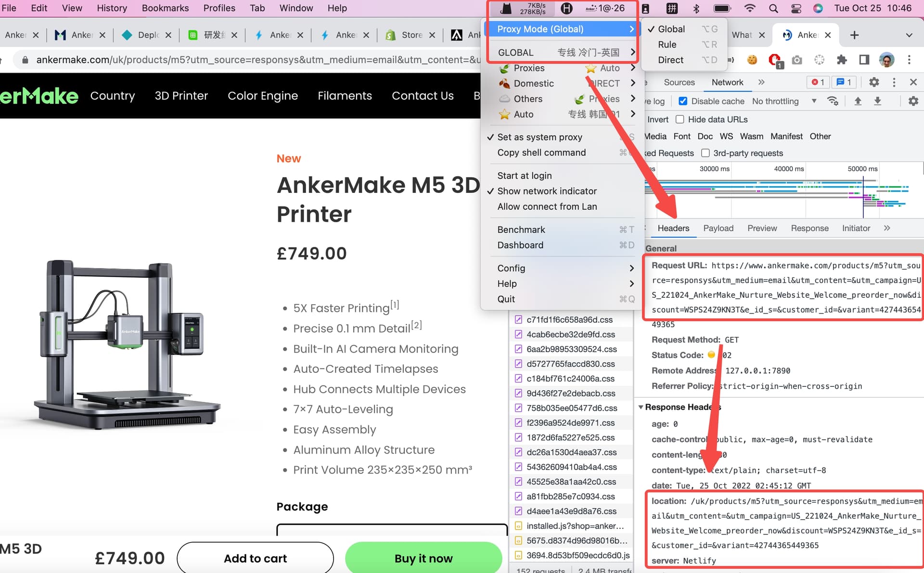
Task: Click the Buy it now button
Action: pos(423,558)
